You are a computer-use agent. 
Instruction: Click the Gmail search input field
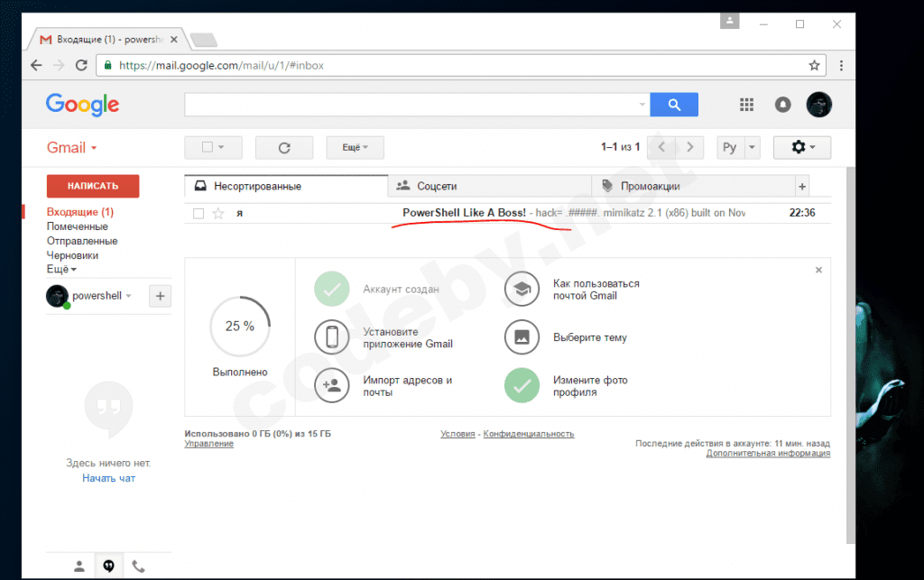pyautogui.click(x=411, y=105)
